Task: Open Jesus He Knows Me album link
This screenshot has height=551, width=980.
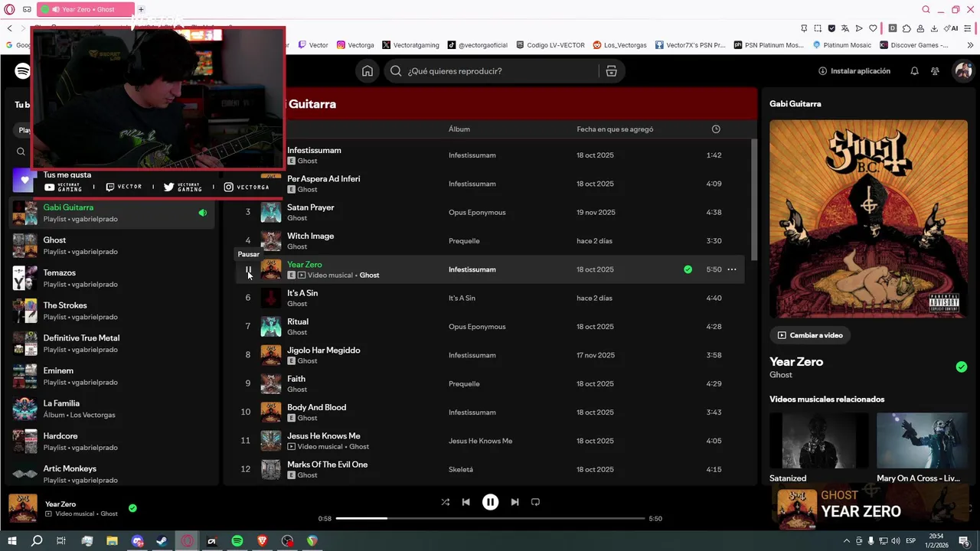Action: click(481, 442)
